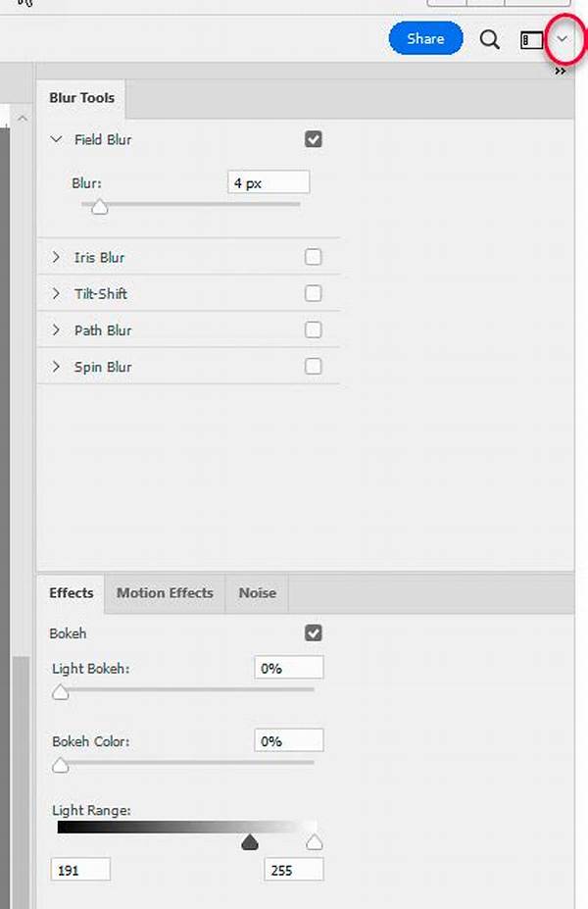Open the workspace chevron dropdown
The image size is (588, 909).
point(562,39)
